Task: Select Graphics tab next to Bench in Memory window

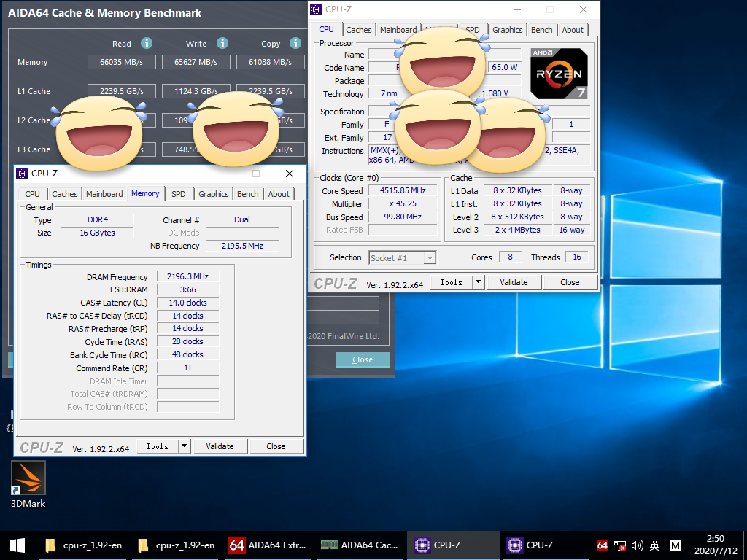Action: pyautogui.click(x=214, y=194)
